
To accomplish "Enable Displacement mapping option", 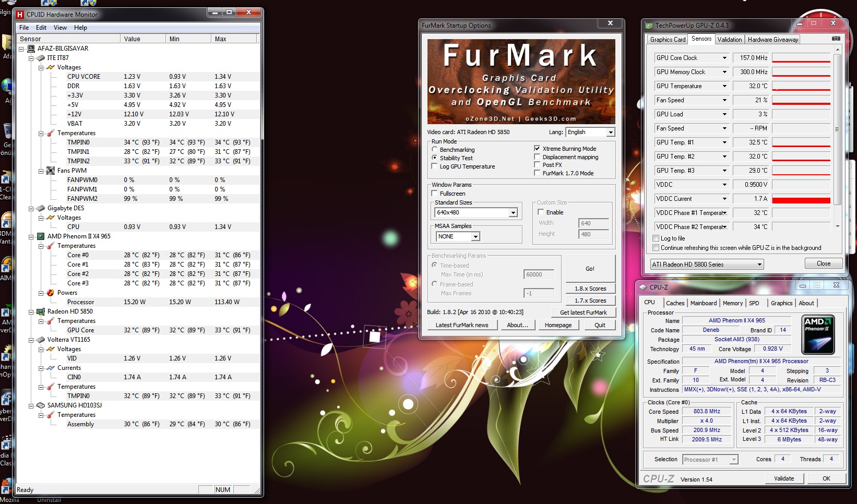I will (x=537, y=157).
